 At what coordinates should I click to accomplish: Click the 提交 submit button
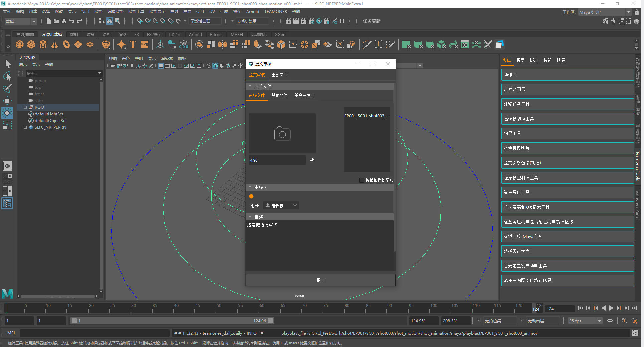tap(320, 280)
